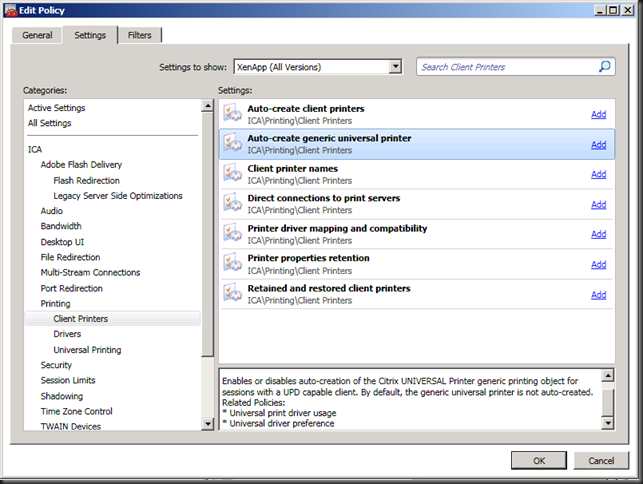
Task: Click the Direct connections to print servers icon
Action: click(x=233, y=203)
